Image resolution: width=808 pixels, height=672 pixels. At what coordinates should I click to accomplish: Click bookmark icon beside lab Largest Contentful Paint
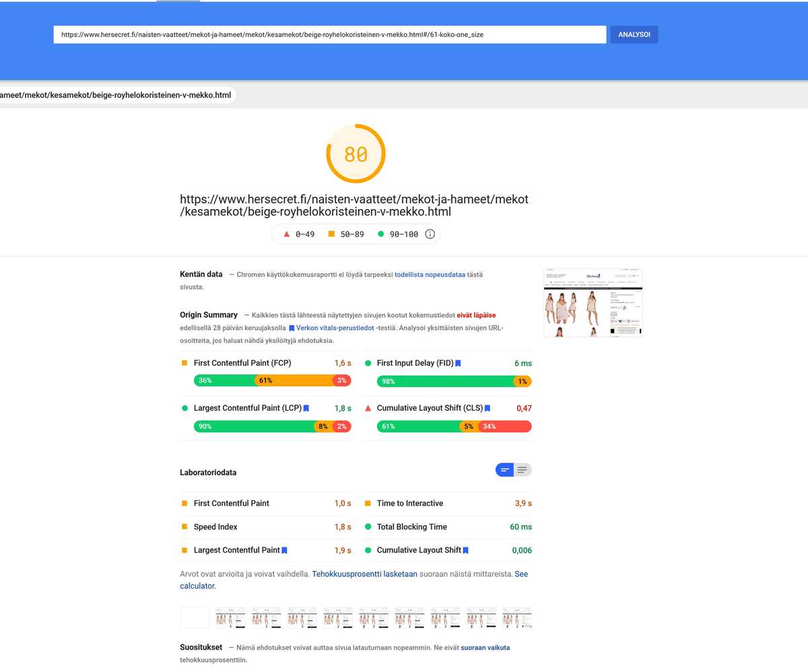(284, 550)
